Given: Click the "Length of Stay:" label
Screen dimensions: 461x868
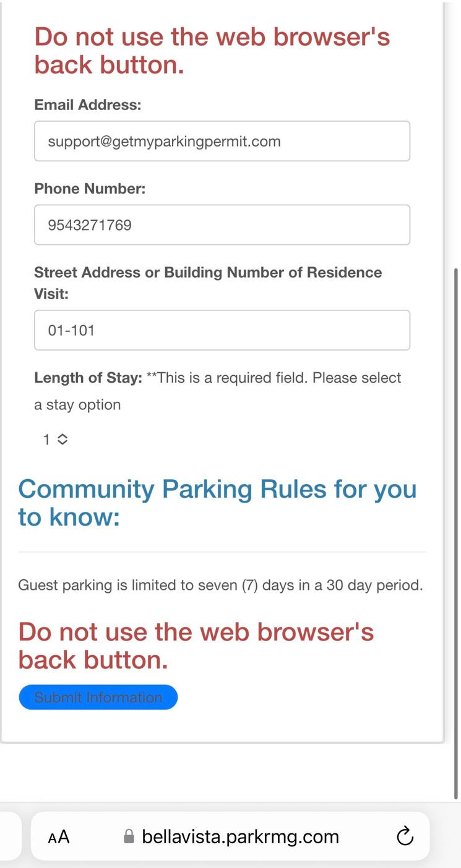Looking at the screenshot, I should (x=88, y=378).
